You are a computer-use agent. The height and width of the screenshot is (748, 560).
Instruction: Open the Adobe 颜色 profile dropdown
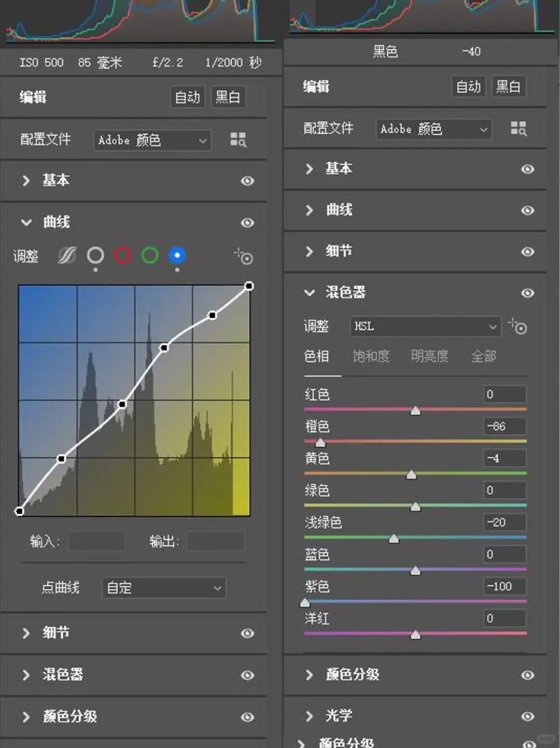tap(151, 140)
